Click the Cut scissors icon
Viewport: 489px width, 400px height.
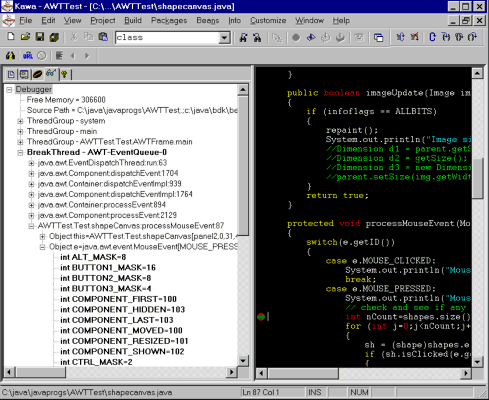(x=74, y=37)
